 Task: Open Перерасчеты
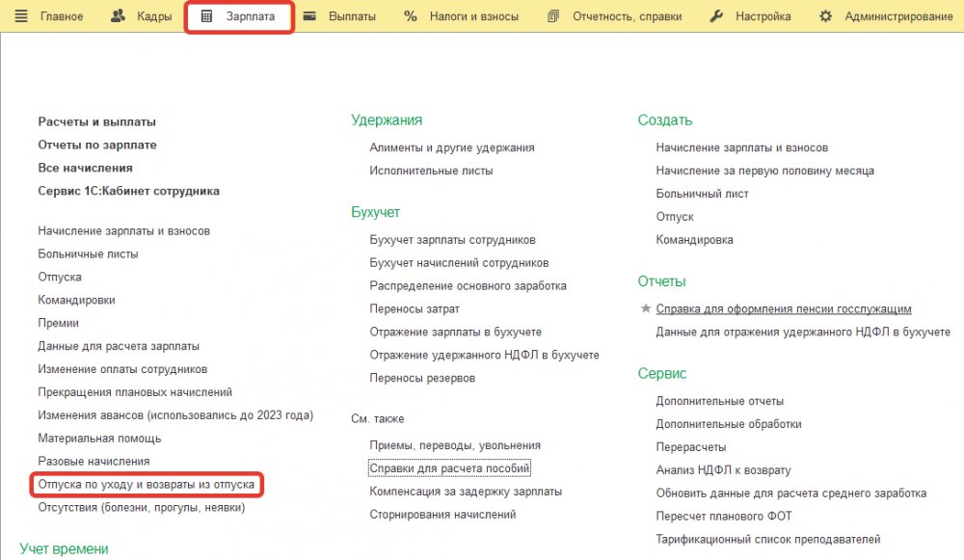pyautogui.click(x=690, y=447)
